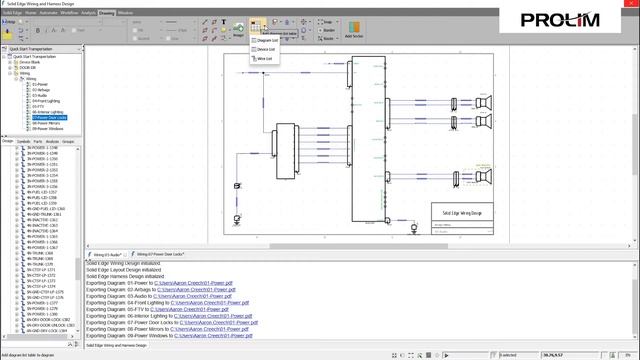Screen dimensions: 640x360
Task: Open the Window ribbon tab
Action: click(x=125, y=13)
